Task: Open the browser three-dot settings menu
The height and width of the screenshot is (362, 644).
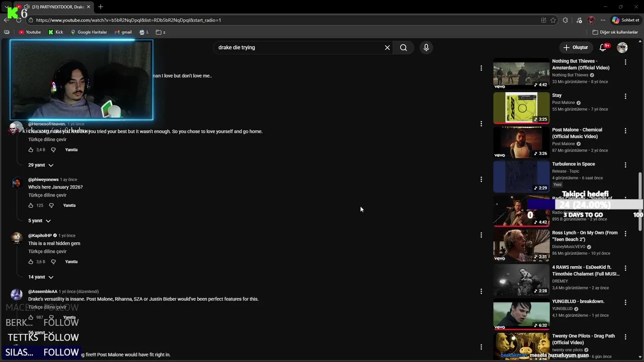Action: 603,20
